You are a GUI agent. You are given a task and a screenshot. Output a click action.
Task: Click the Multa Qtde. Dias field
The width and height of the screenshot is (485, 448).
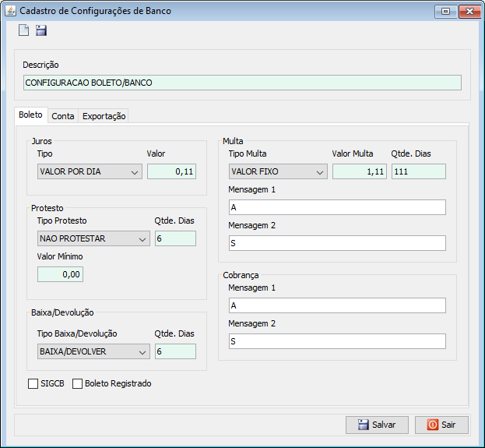coord(419,171)
